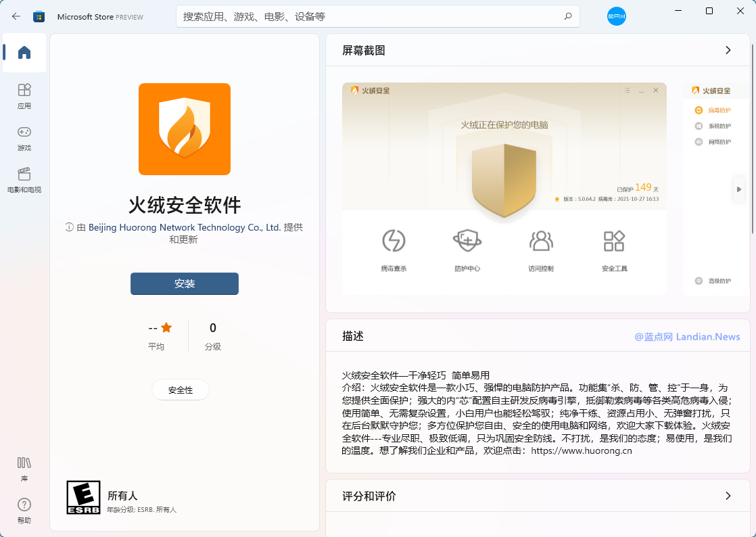Screen dimensions: 756x537
Task: Open the 应用 (Apps) sidebar section
Action: [x=24, y=95]
